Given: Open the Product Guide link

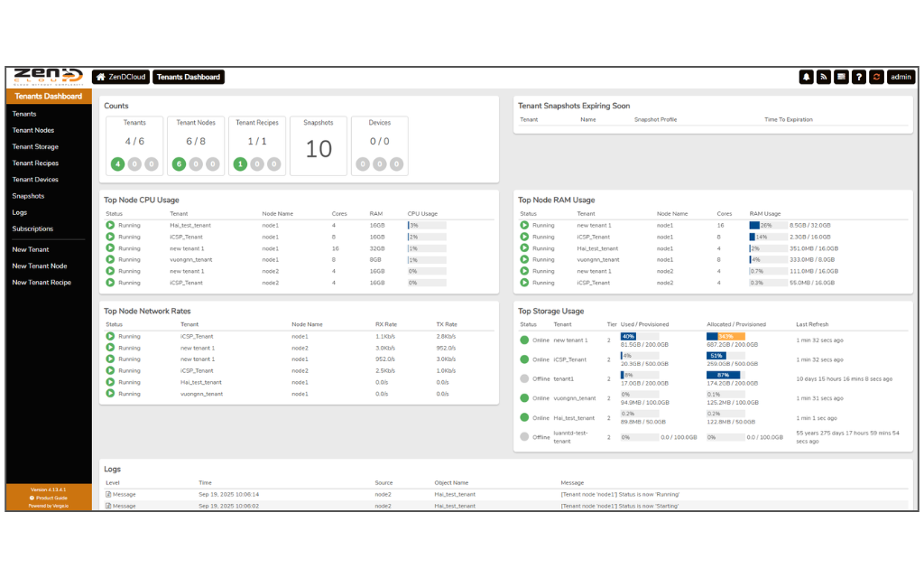Looking at the screenshot, I should pos(51,498).
